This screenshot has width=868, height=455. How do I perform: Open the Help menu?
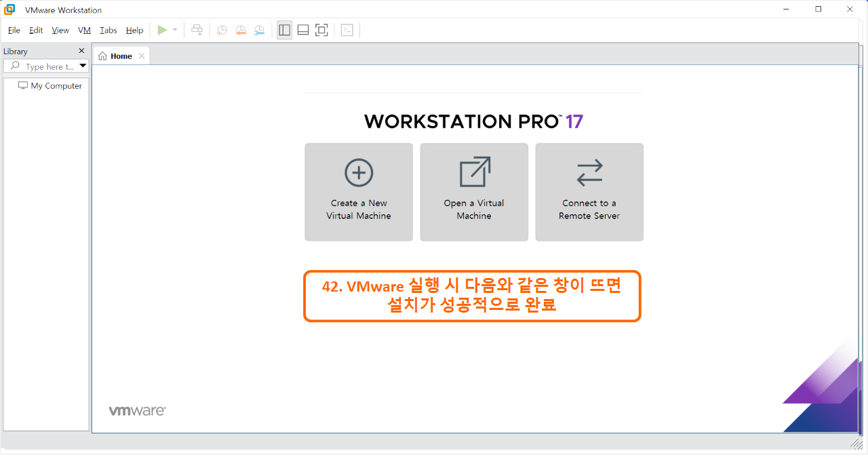[x=135, y=30]
